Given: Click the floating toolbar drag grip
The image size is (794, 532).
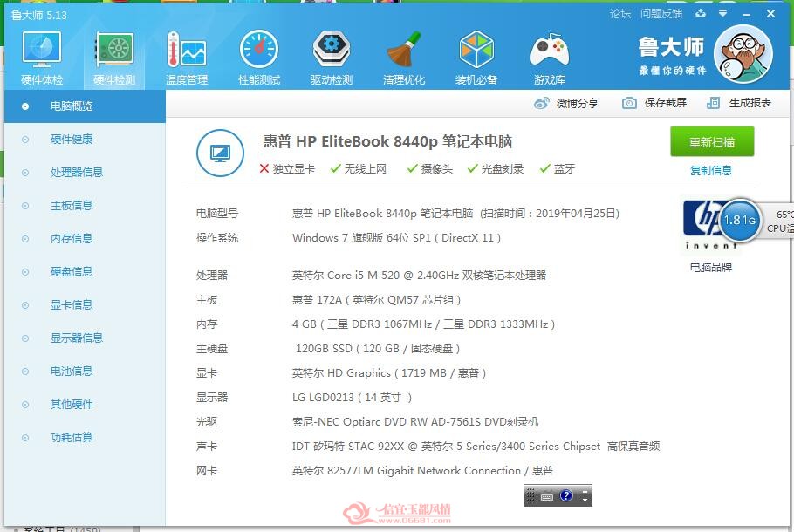Looking at the screenshot, I should point(530,495).
